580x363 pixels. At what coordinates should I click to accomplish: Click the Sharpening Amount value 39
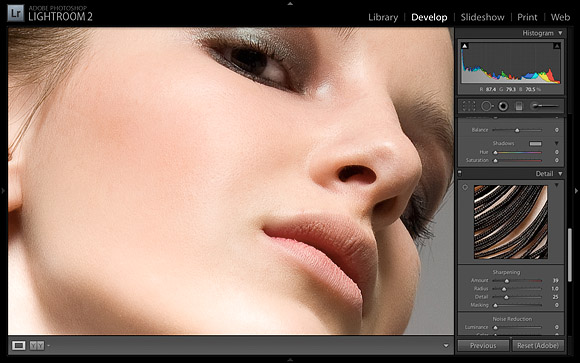coord(555,280)
